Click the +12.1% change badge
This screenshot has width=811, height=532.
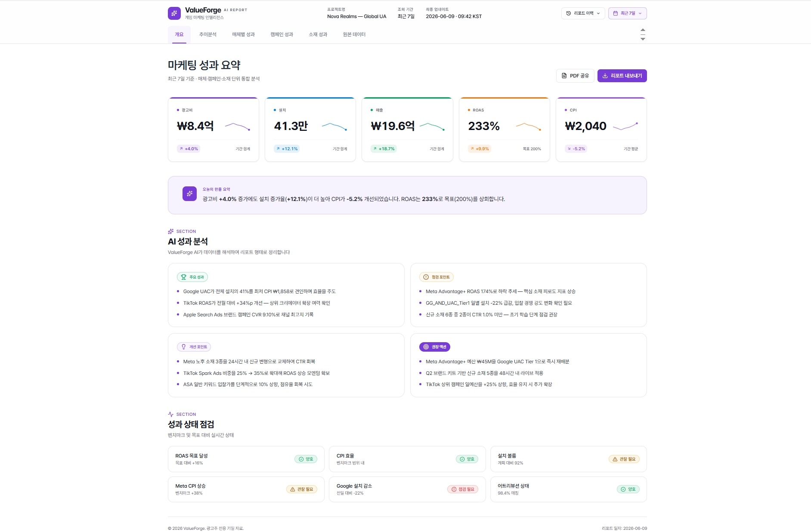287,149
